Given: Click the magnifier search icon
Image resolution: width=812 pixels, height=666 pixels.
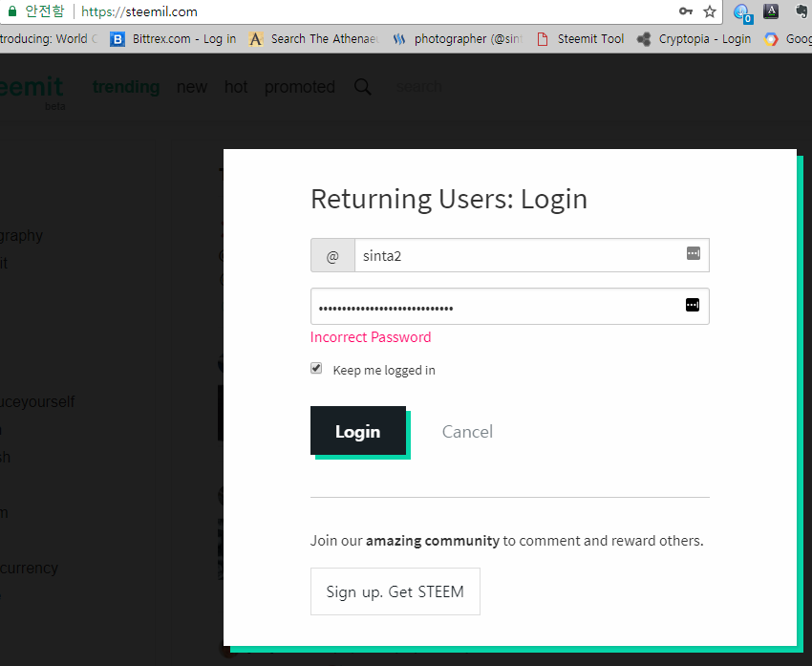Looking at the screenshot, I should 362,87.
